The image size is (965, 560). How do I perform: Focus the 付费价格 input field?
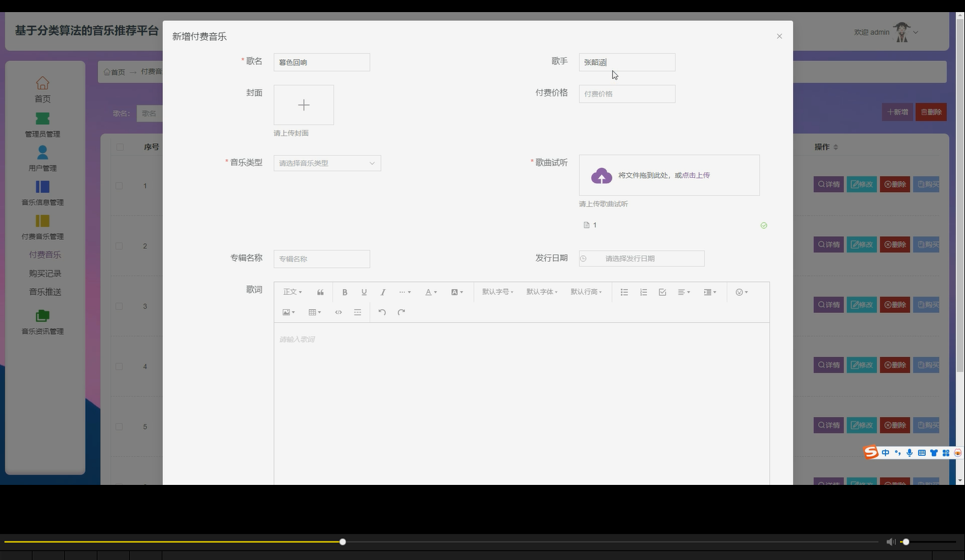[x=626, y=94]
